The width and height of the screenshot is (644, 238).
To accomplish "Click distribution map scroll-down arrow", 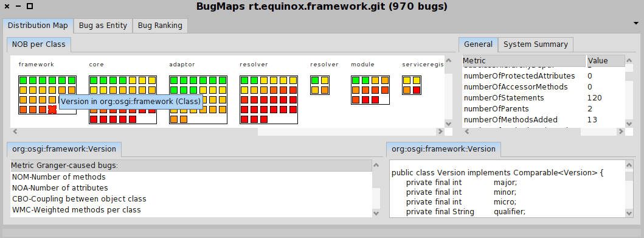I will point(448,124).
